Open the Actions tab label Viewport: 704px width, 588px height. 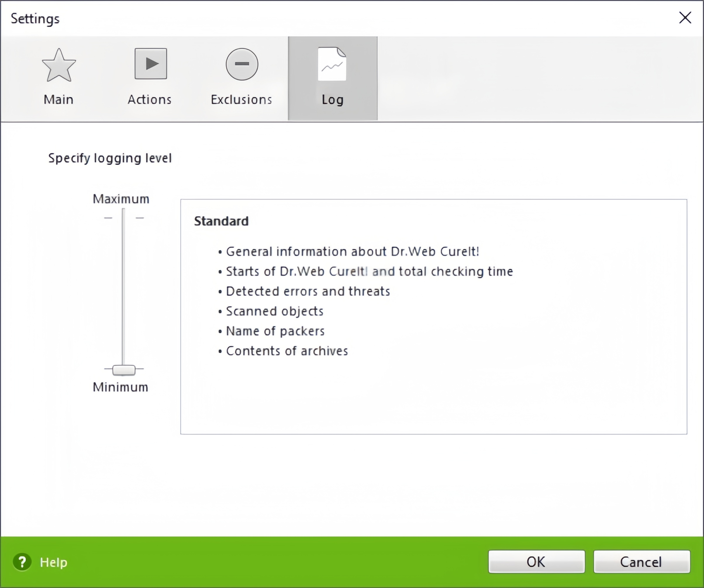[149, 99]
